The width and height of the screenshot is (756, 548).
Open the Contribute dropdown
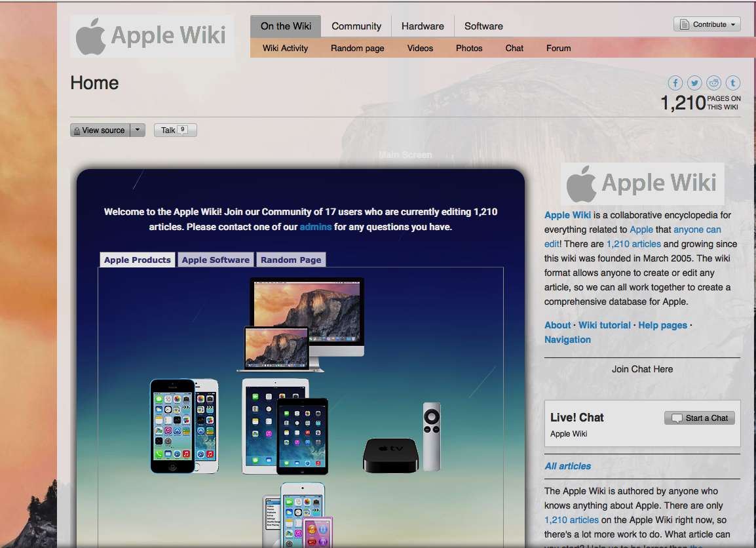(707, 24)
